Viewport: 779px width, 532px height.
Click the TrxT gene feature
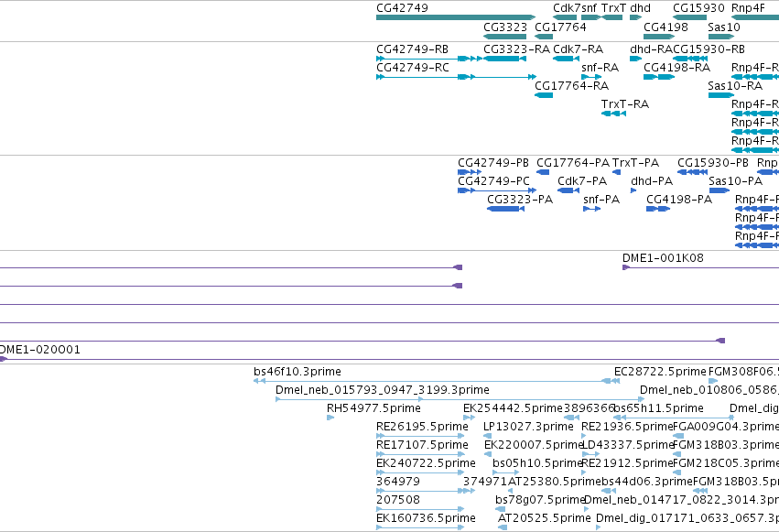[x=612, y=17]
